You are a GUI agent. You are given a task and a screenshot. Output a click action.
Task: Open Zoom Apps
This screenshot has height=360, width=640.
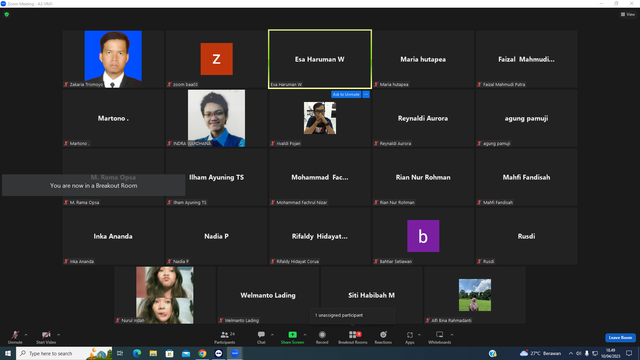(410, 337)
